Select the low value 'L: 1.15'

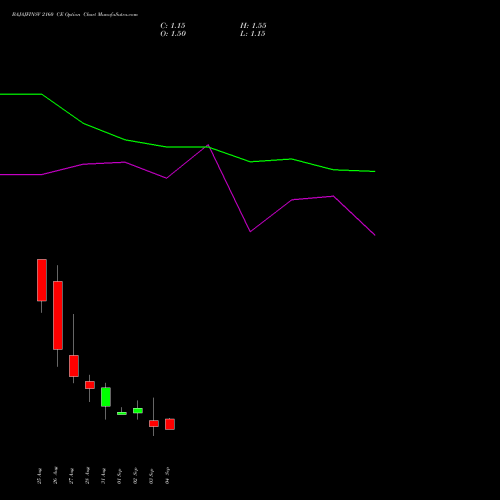coord(253,34)
